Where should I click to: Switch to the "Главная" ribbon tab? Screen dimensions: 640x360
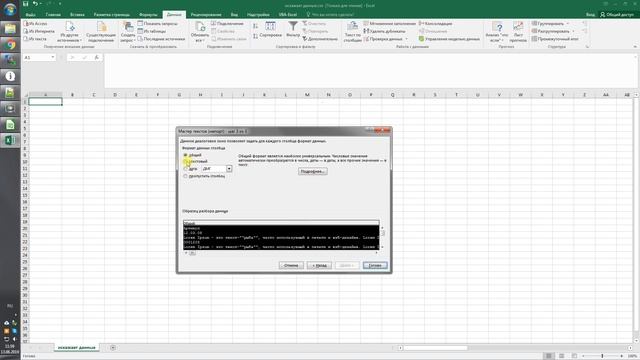(x=53, y=15)
